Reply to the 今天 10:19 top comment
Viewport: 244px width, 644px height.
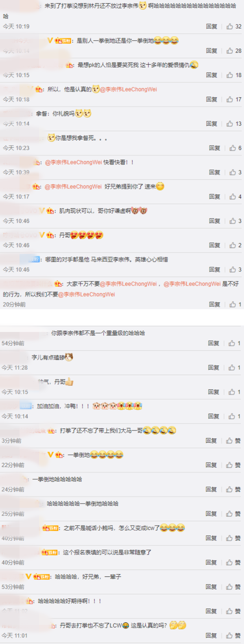coord(211,26)
